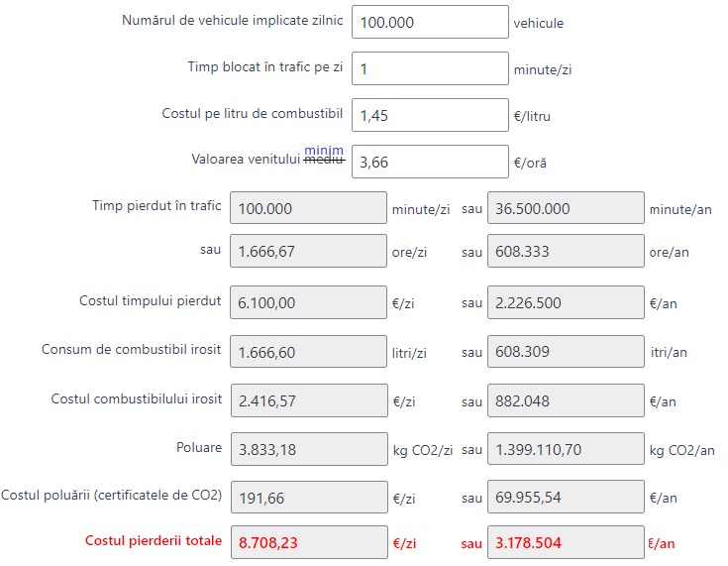Select the red total loss 8.708,23 field
Screen dimensions: 728x566
pos(309,542)
